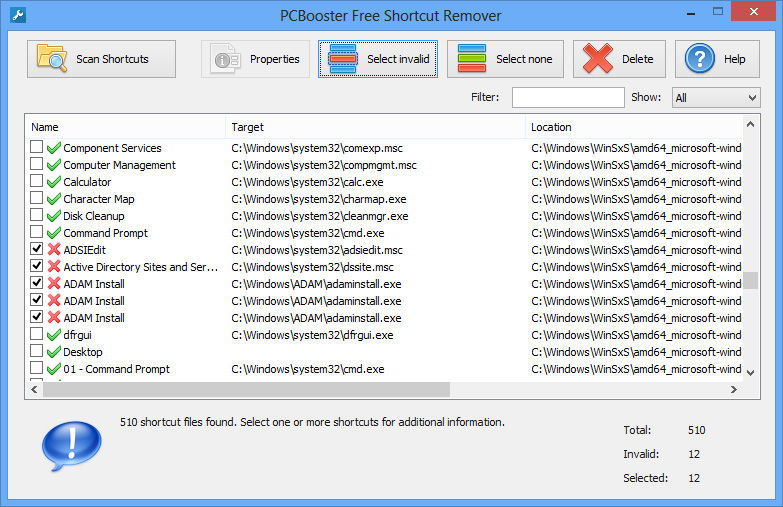The image size is (783, 507).
Task: Check the Desktop row checkbox
Action: pos(36,350)
